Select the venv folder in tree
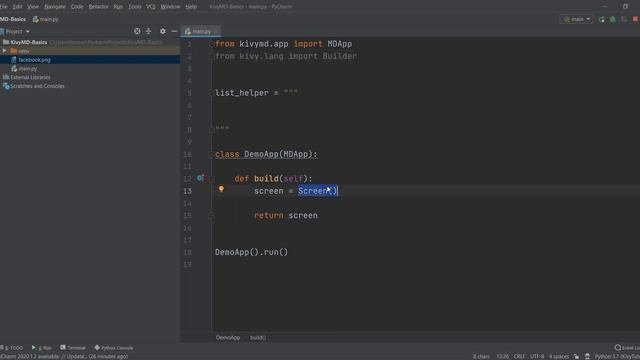The height and width of the screenshot is (360, 640). [24, 51]
